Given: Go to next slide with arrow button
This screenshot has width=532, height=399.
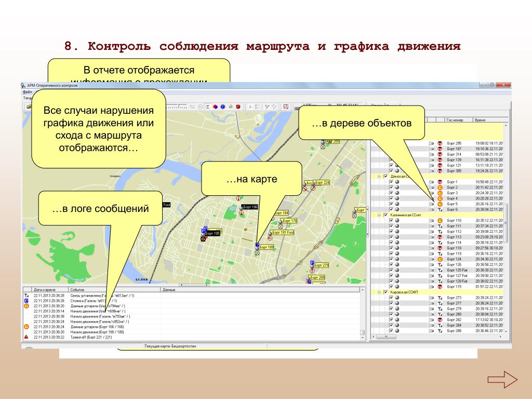Looking at the screenshot, I should (502, 379).
